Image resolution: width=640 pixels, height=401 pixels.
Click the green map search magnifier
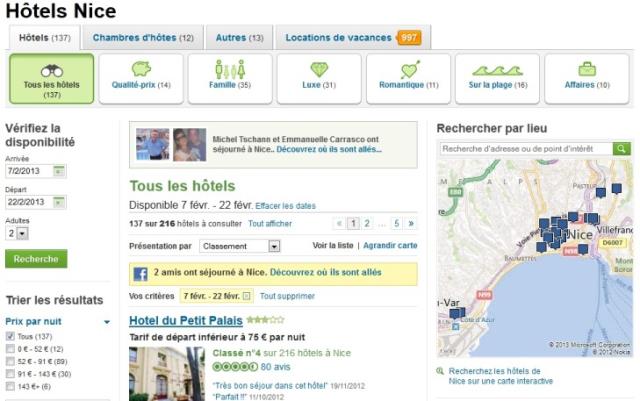621,149
